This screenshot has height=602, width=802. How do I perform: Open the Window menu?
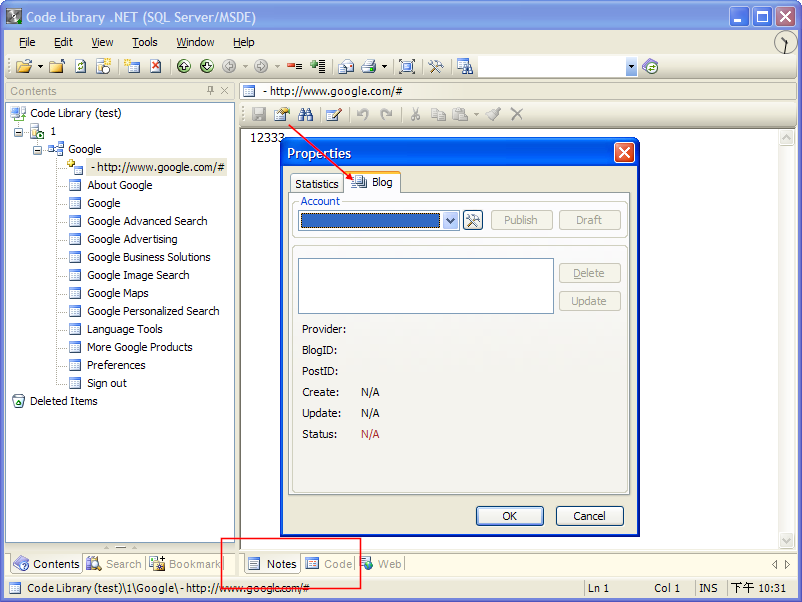click(x=195, y=42)
